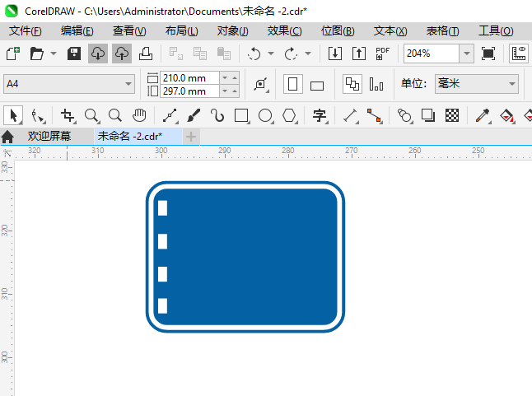
Task: Click the current page layout icon
Action: tap(376, 84)
